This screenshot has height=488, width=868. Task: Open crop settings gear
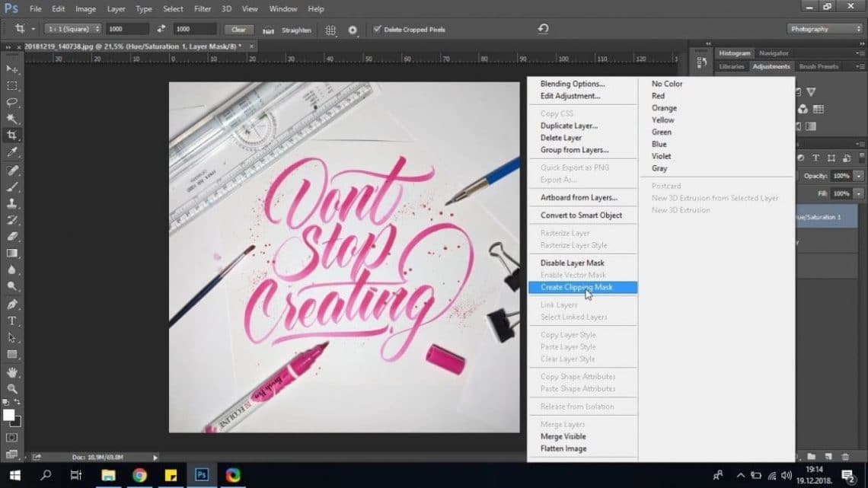click(353, 30)
